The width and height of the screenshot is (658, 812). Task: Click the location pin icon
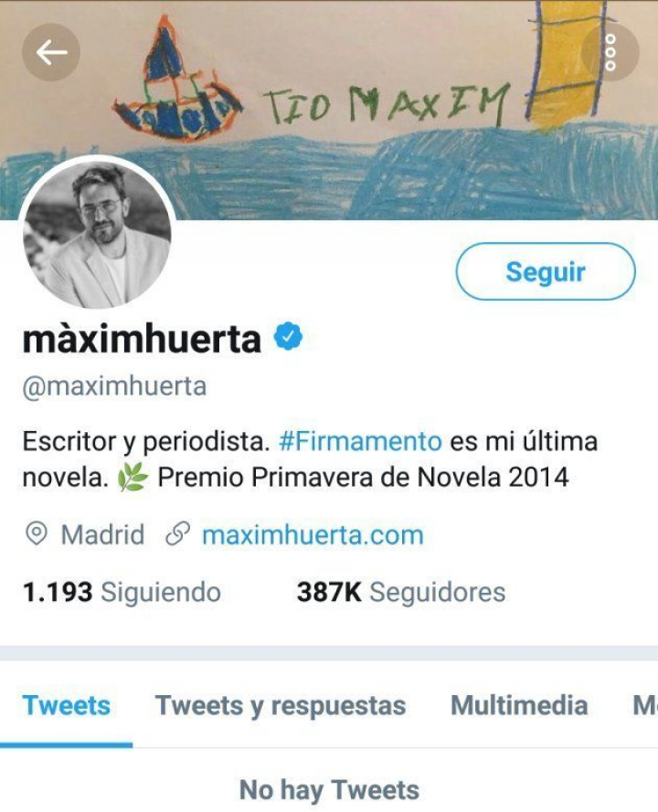37,534
